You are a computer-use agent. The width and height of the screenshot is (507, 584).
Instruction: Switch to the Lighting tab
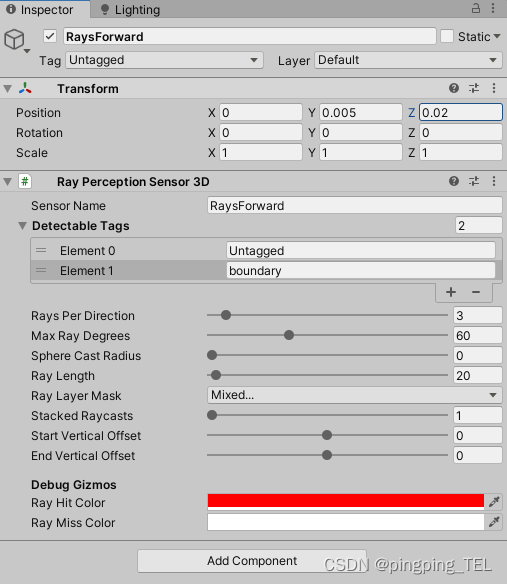point(130,9)
